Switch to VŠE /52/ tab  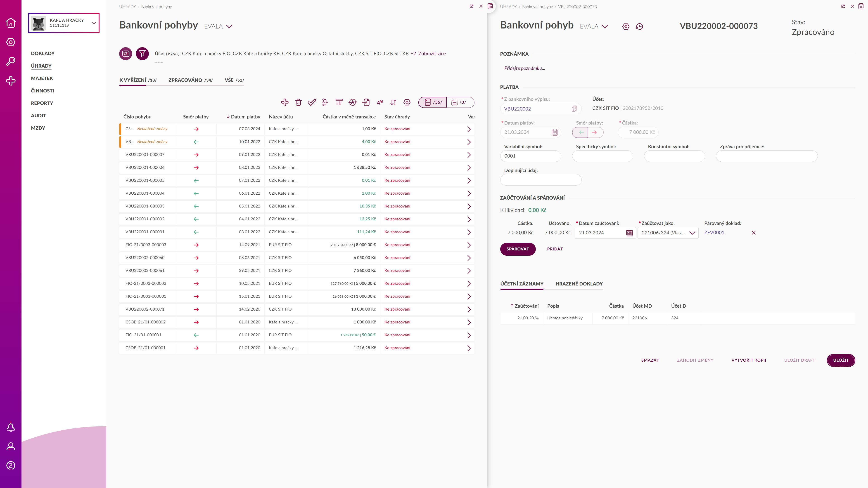[235, 80]
